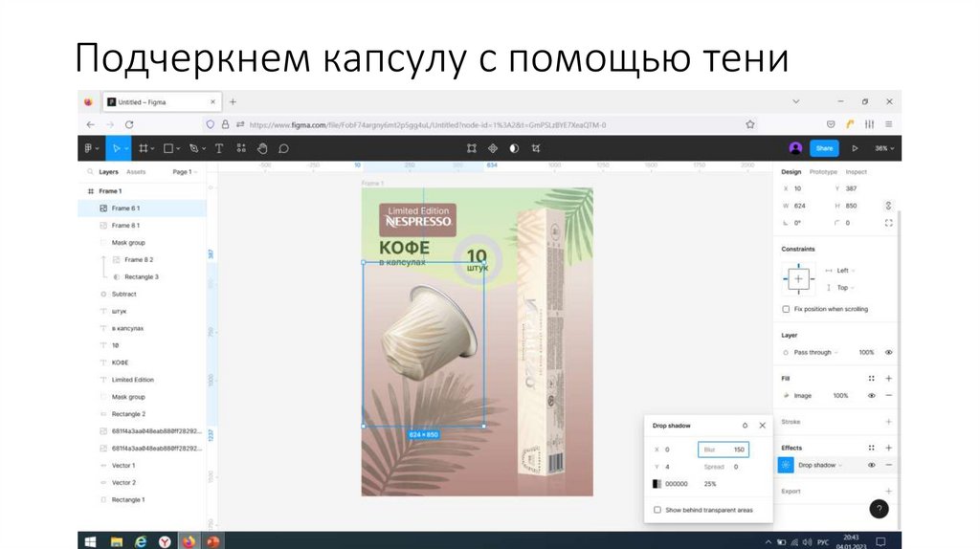Screen dimensions: 980x549
Task: Select the Untitled – Figma browser tab
Action: (x=161, y=101)
